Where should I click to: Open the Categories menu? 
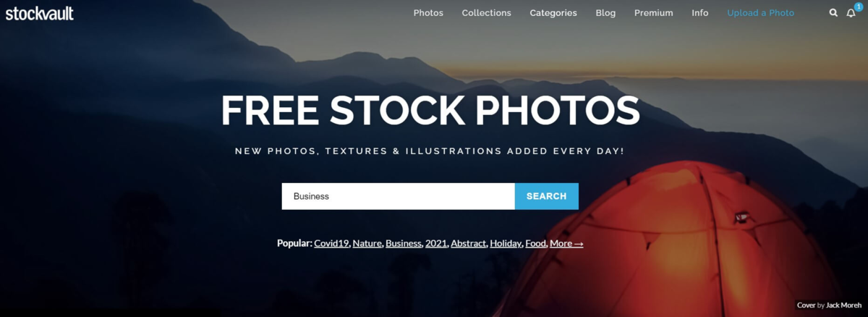(553, 13)
